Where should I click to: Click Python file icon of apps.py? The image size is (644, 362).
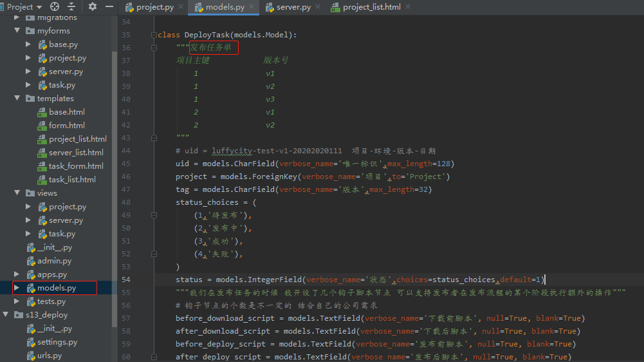(31, 274)
